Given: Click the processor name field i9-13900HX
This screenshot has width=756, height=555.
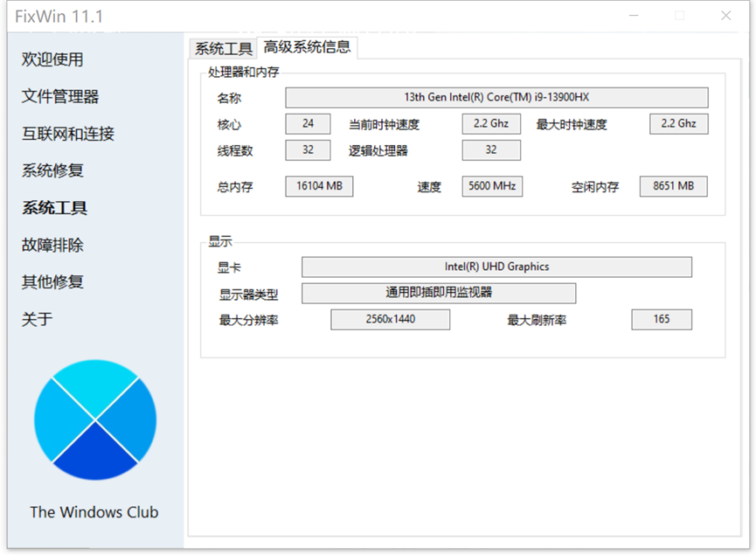Looking at the screenshot, I should coord(496,97).
